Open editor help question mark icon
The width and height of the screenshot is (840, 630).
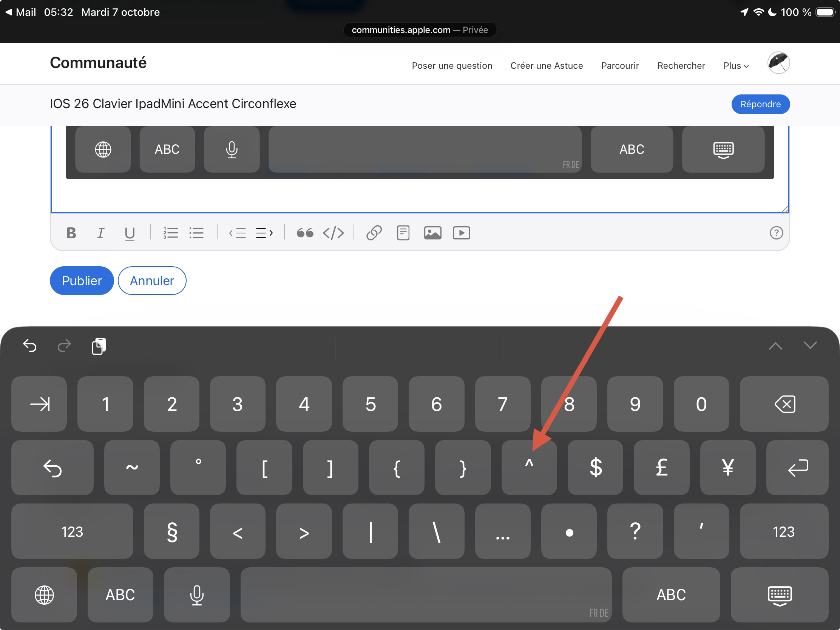coord(776,233)
